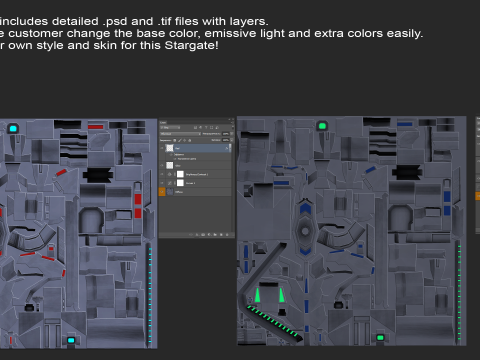Open the blend mode dropdown

[x=180, y=134]
